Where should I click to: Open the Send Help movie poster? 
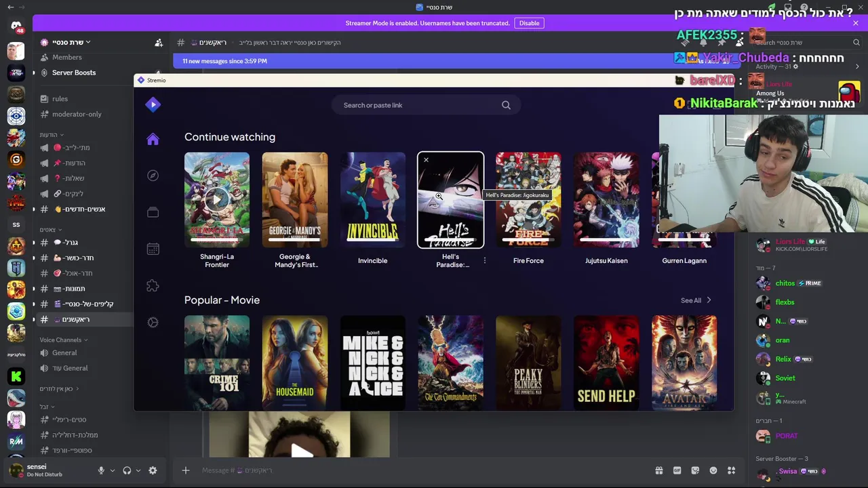(x=606, y=363)
